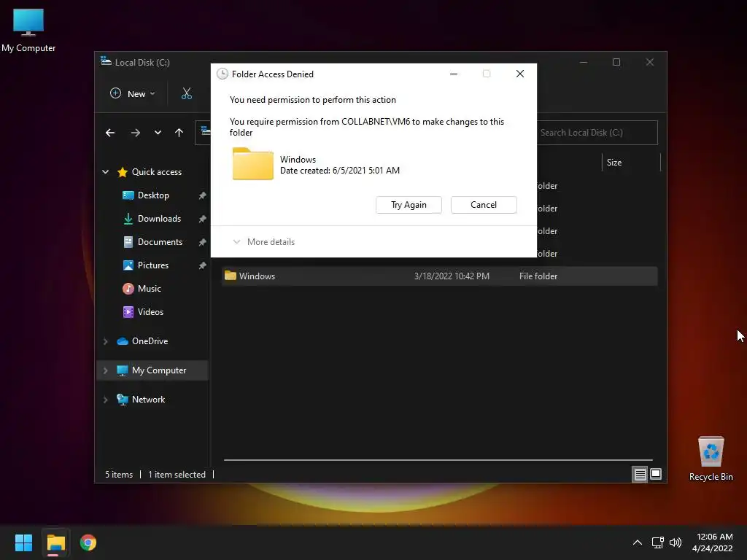The width and height of the screenshot is (747, 560).
Task: Select the Windows folder row
Action: tap(439, 276)
